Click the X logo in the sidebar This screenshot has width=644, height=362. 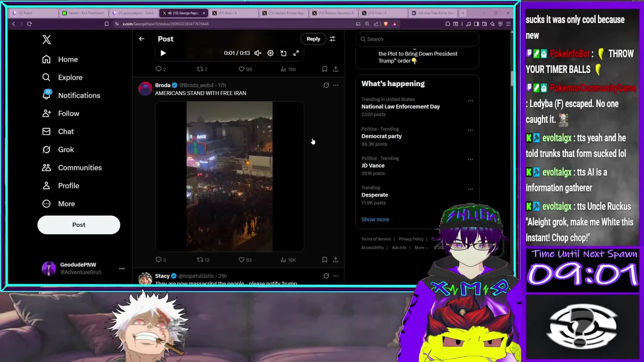pyautogui.click(x=47, y=40)
